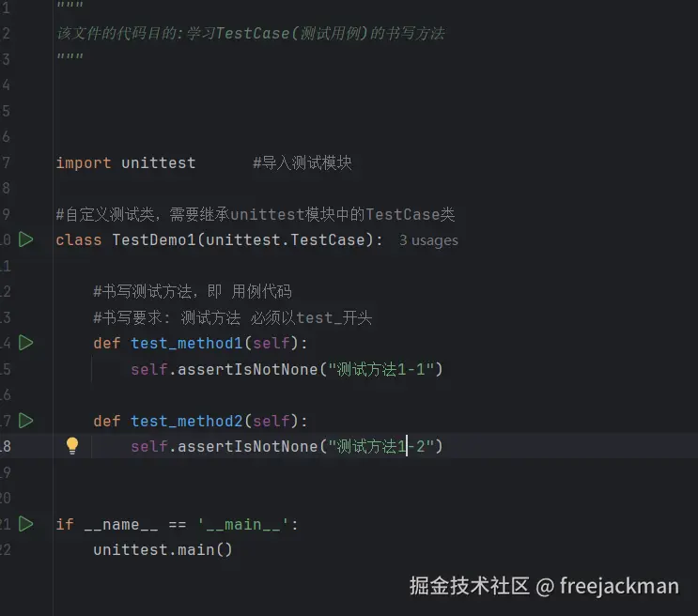Click run gutter icon beside class TestDemo1
Viewport: 698px width, 616px height.
[26, 239]
